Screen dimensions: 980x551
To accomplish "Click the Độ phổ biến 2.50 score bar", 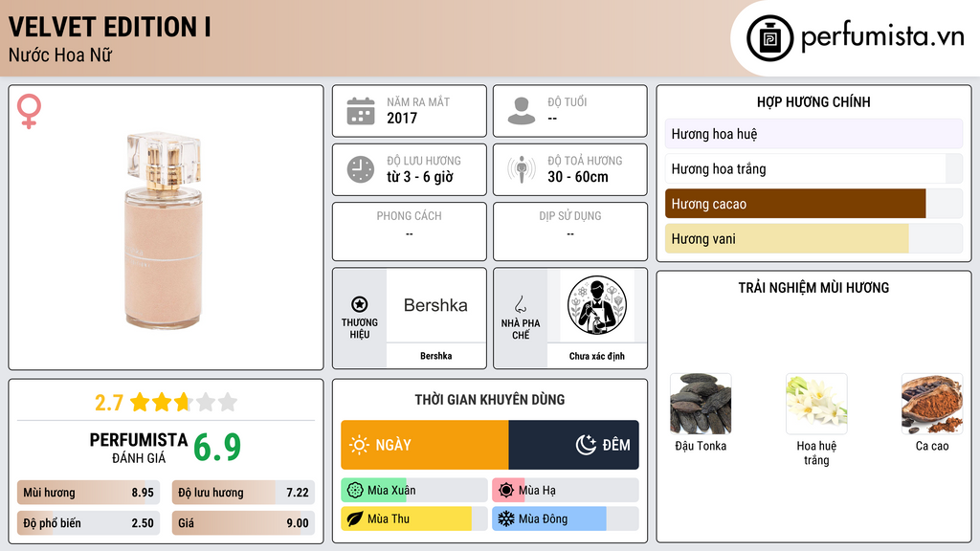I will point(89,523).
